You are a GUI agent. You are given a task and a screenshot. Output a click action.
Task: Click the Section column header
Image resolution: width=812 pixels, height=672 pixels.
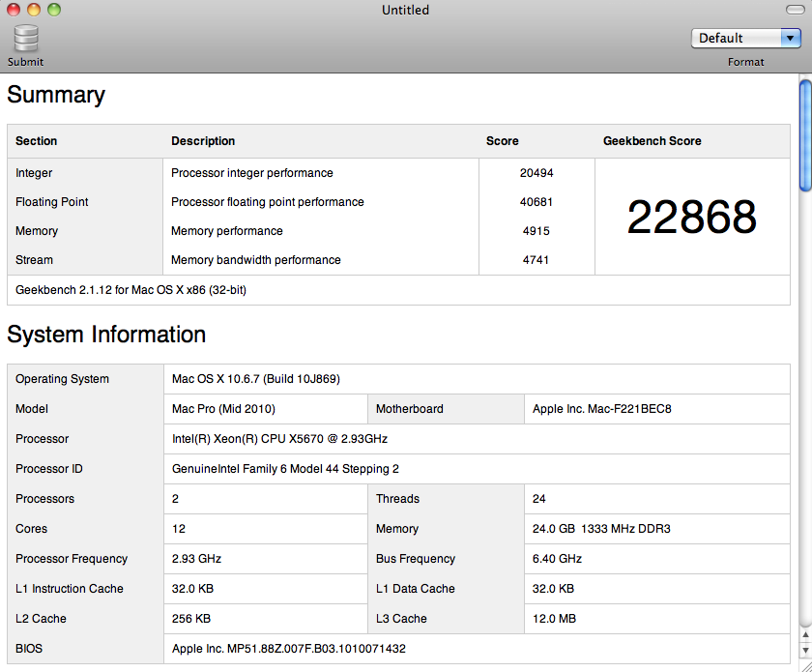click(x=37, y=141)
